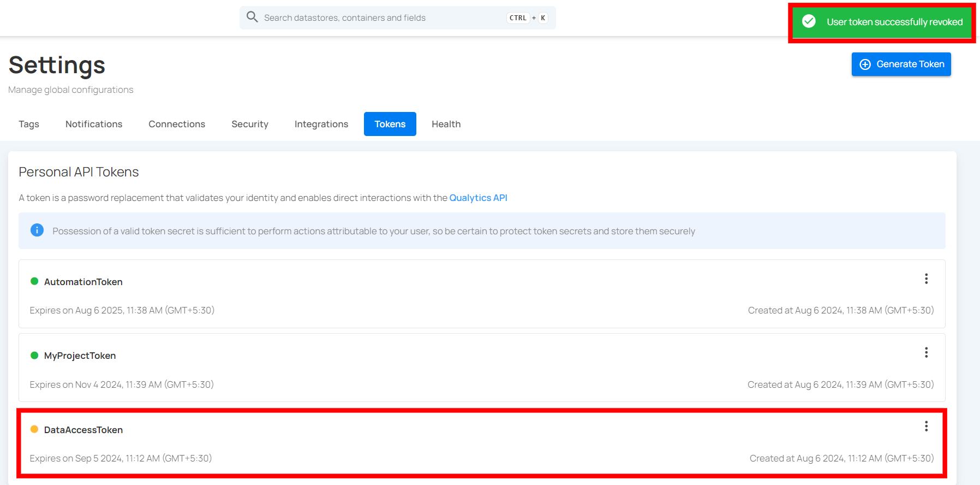Select the MyProjectToken name
The height and width of the screenshot is (485, 980).
pyautogui.click(x=80, y=356)
